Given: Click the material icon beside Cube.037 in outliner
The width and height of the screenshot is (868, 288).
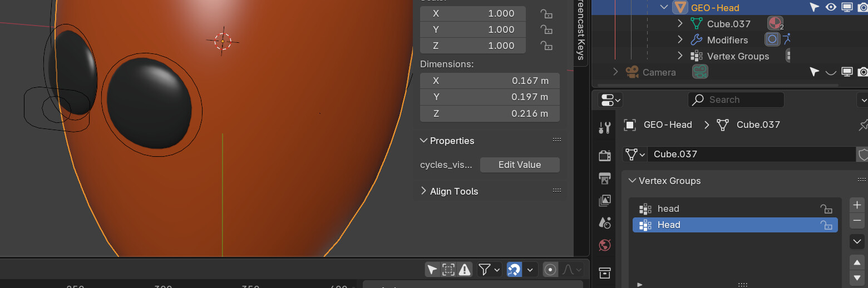Looking at the screenshot, I should pyautogui.click(x=775, y=23).
